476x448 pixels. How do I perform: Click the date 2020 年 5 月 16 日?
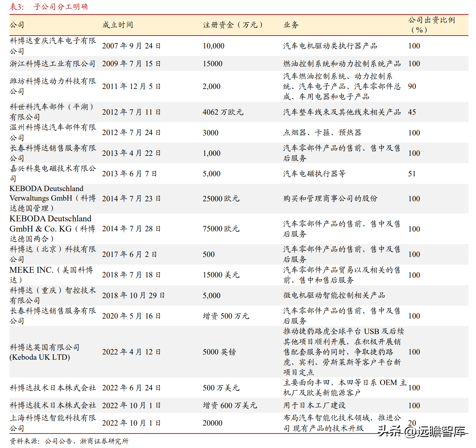coord(131,316)
